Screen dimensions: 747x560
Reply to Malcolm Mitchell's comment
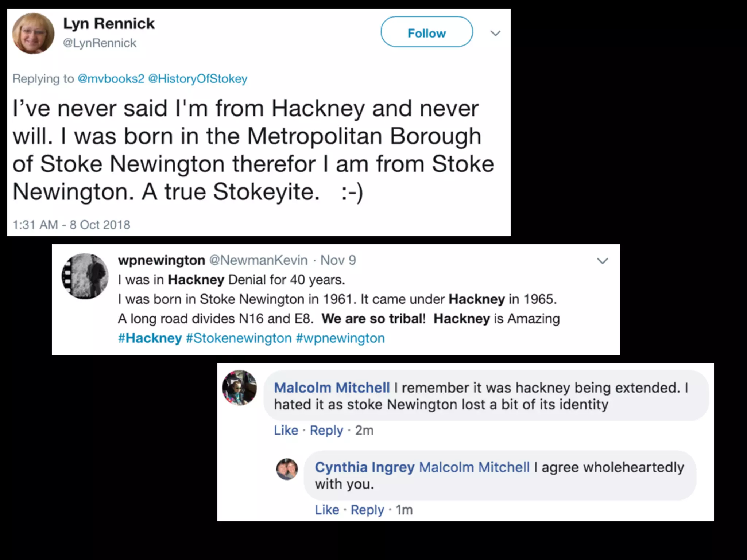tap(326, 431)
